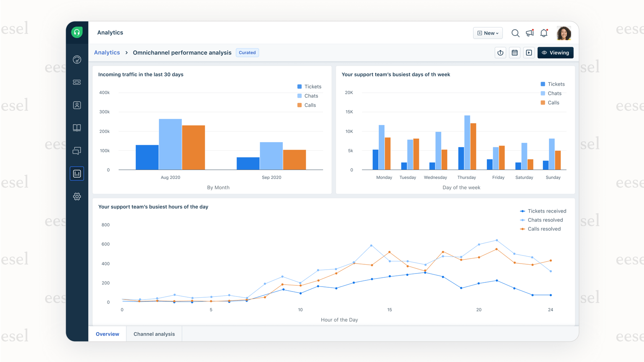Check notifications with the bell icon
644x362 pixels.
point(544,33)
